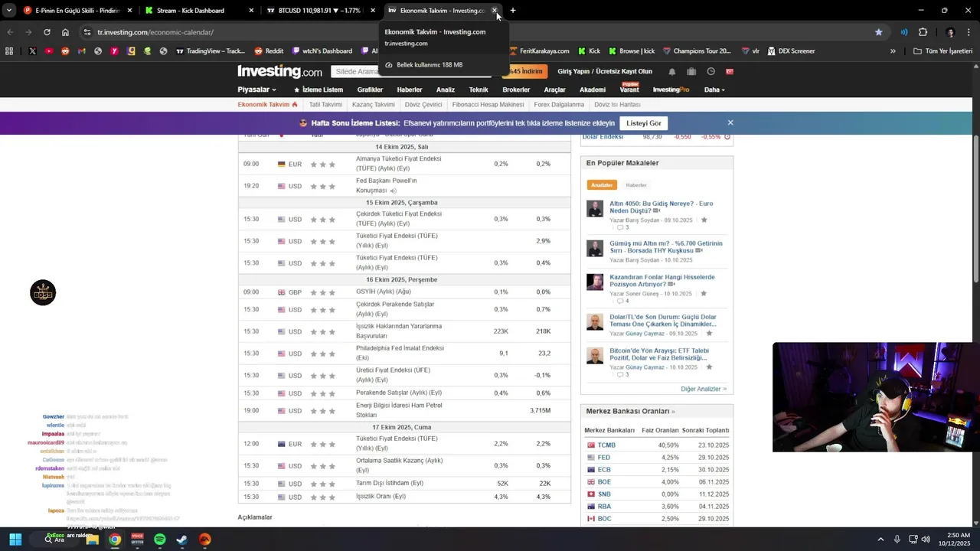Open the author thumbnail of Dolar/TL'de Son Durum

coord(595,321)
